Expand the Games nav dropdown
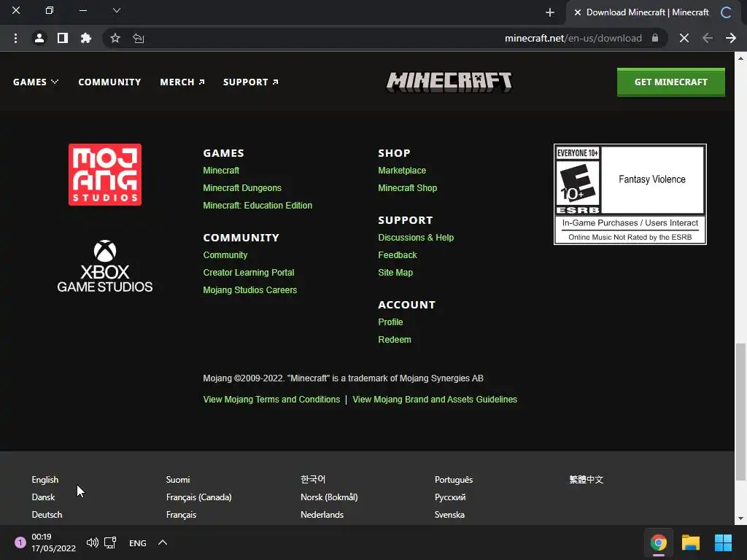The image size is (747, 560). [x=36, y=82]
